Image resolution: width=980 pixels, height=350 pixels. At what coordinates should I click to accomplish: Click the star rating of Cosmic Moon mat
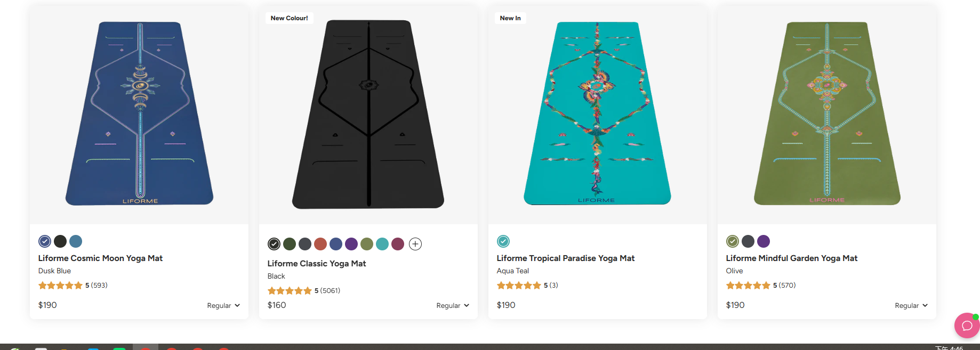tap(60, 286)
